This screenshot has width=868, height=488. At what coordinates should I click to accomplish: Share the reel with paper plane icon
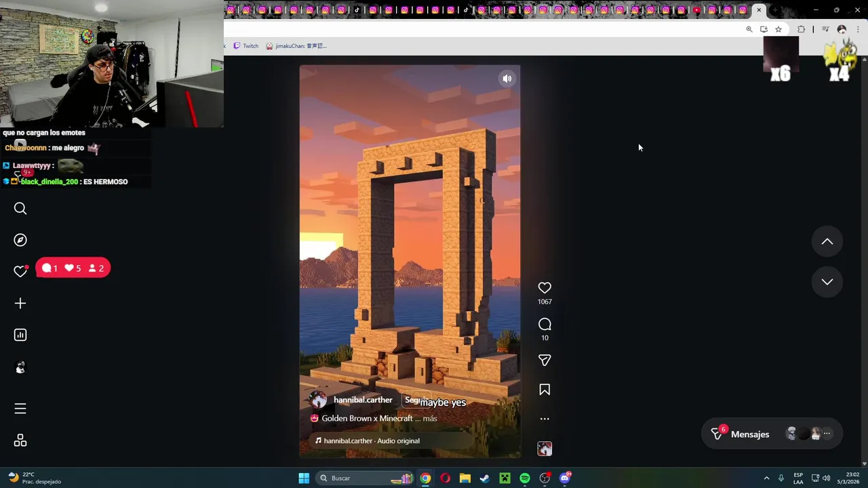pos(545,360)
